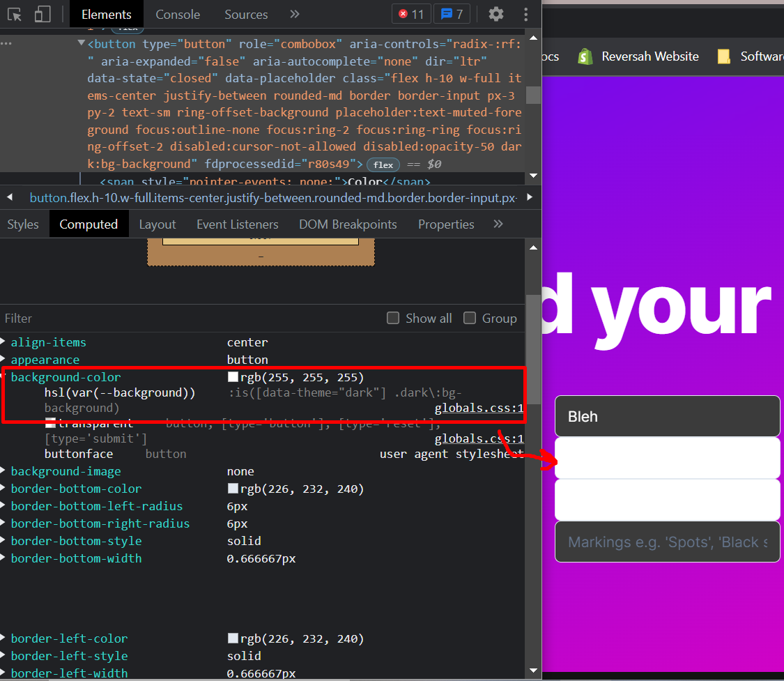
Task: Enable the Show all checkbox
Action: point(393,318)
